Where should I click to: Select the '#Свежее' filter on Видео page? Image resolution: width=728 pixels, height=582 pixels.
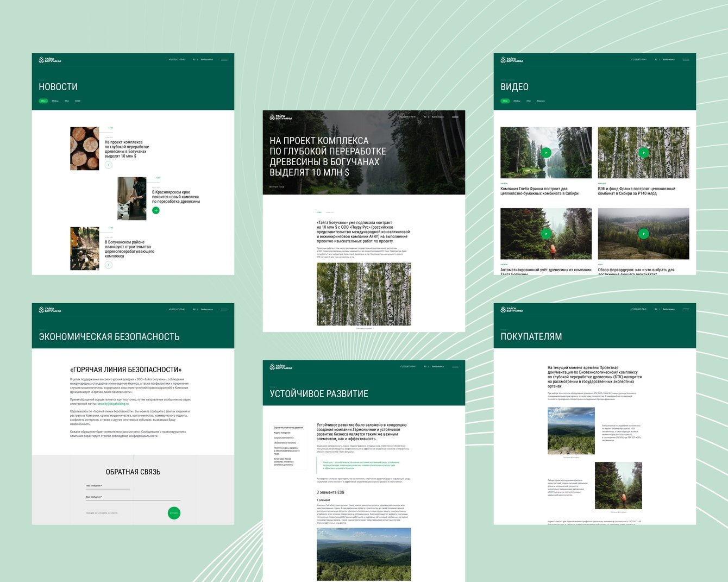click(541, 101)
